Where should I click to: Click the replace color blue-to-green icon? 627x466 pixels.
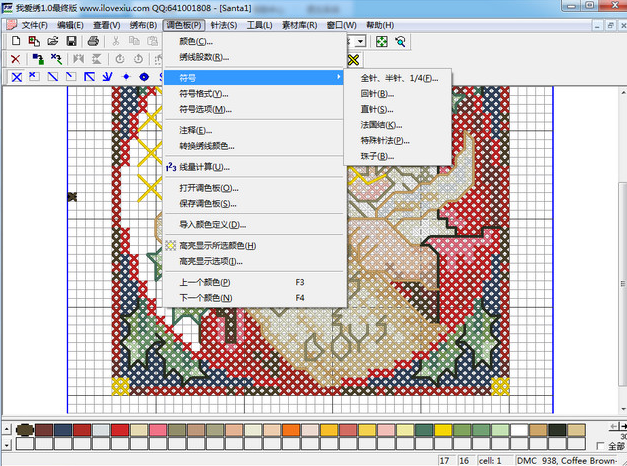click(38, 60)
